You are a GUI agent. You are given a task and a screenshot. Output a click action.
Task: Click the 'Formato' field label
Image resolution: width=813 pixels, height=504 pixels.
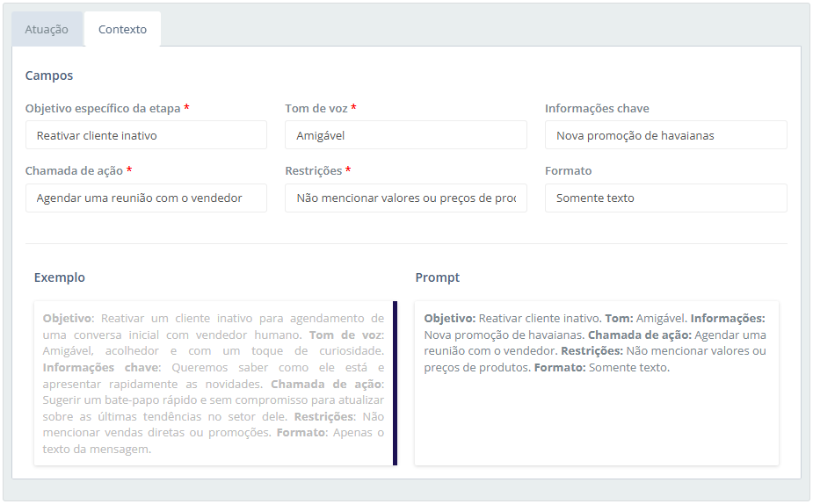point(568,170)
